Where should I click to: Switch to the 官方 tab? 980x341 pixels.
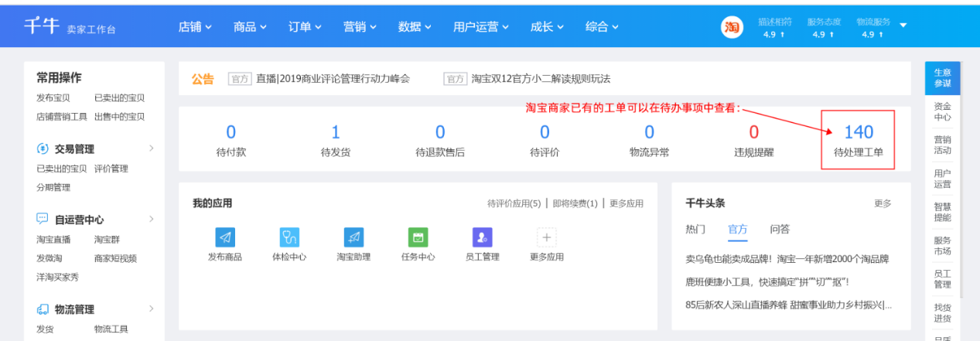(x=738, y=230)
